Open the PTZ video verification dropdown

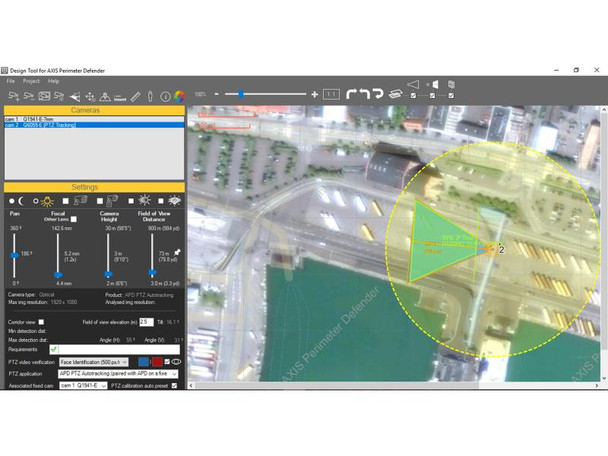94,361
